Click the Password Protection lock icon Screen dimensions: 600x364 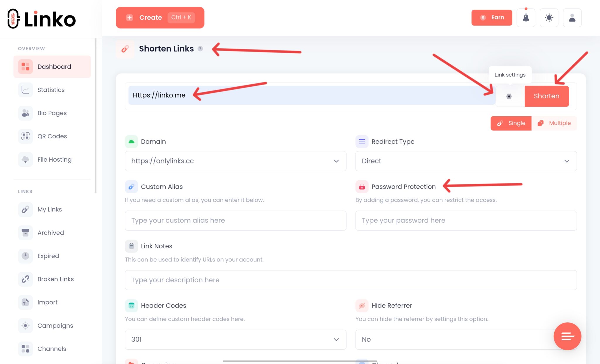(362, 187)
